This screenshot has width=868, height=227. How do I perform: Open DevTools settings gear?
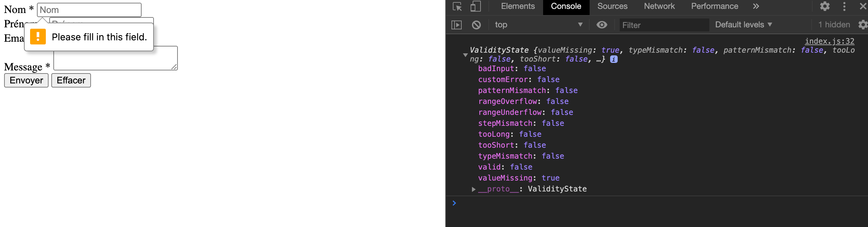pyautogui.click(x=825, y=6)
